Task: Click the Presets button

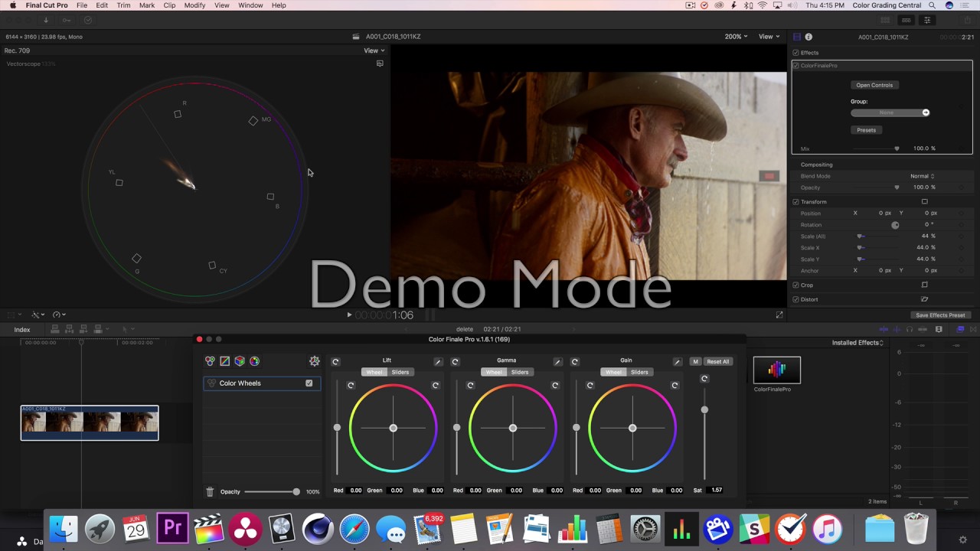Action: 866,130
